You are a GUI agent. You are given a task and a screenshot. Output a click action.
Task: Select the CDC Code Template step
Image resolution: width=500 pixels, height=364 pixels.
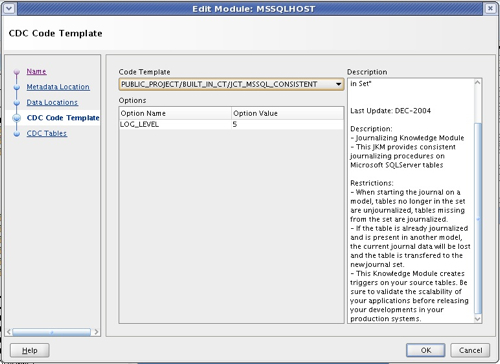click(x=63, y=118)
